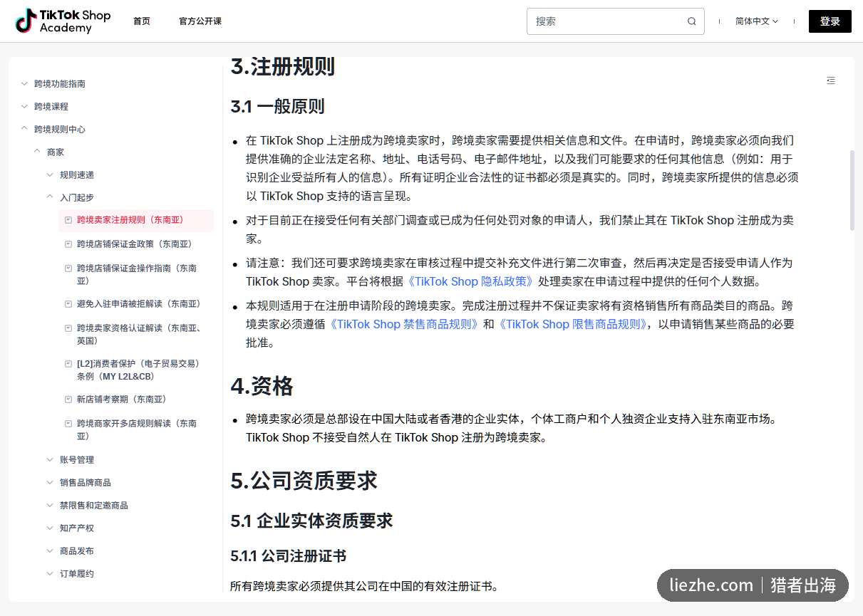Click document icon beside 跨境店铺保证金政策（东南亚）
Image resolution: width=863 pixels, height=616 pixels.
[x=68, y=244]
